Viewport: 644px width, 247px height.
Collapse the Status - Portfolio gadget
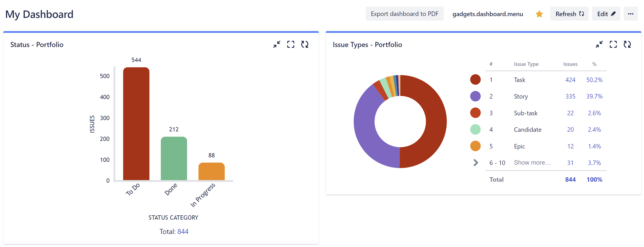pos(277,45)
